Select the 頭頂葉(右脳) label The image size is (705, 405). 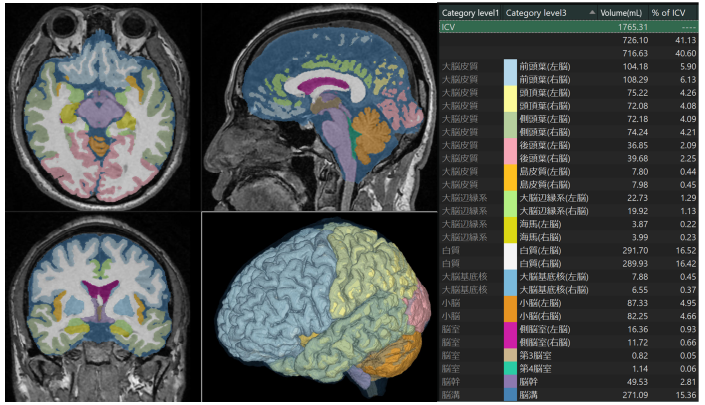click(544, 106)
